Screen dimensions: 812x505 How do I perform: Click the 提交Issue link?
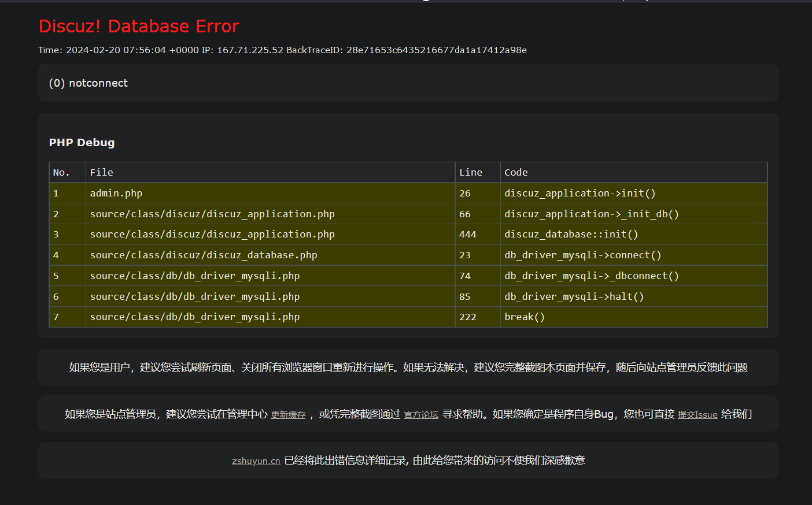pos(697,415)
